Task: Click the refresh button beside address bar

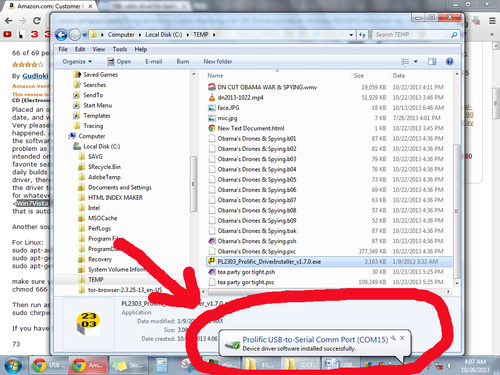Action: point(362,35)
